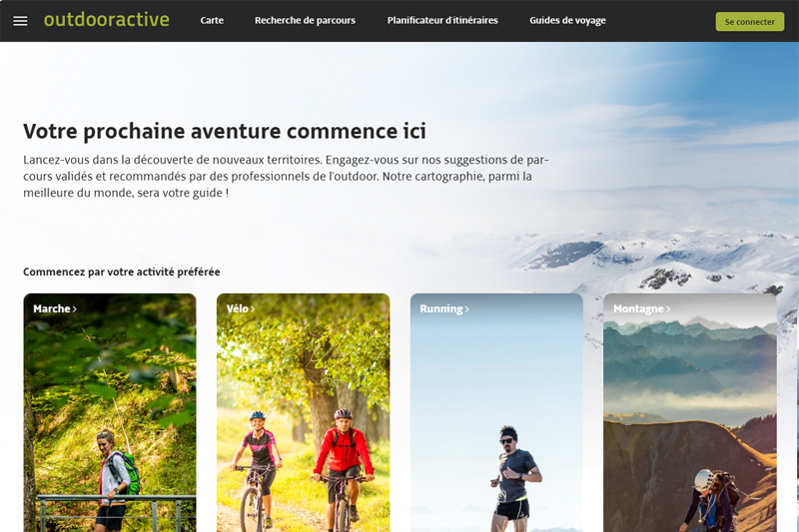Viewport: 799px width, 532px height.
Task: Click chevron arrow next to Montagne
Action: coord(668,309)
